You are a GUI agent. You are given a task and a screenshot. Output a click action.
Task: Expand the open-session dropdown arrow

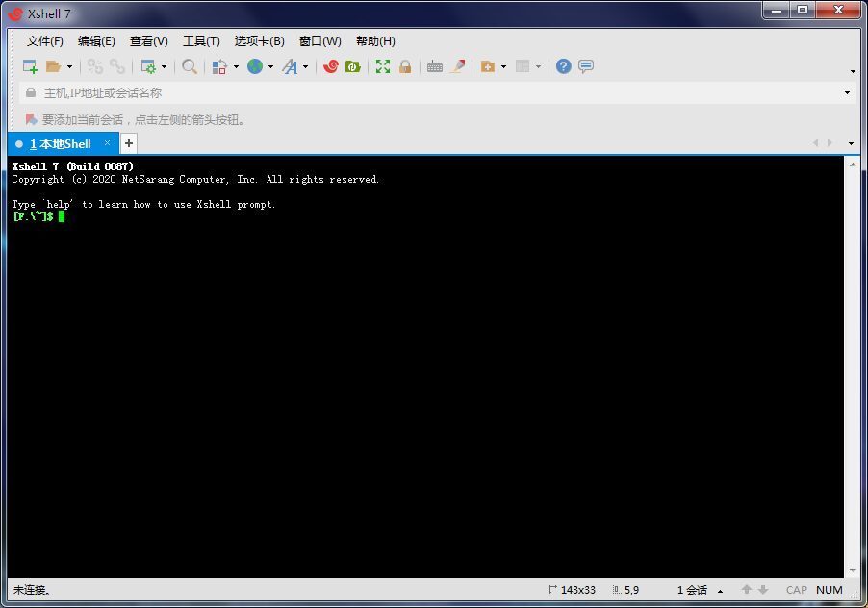coord(69,67)
